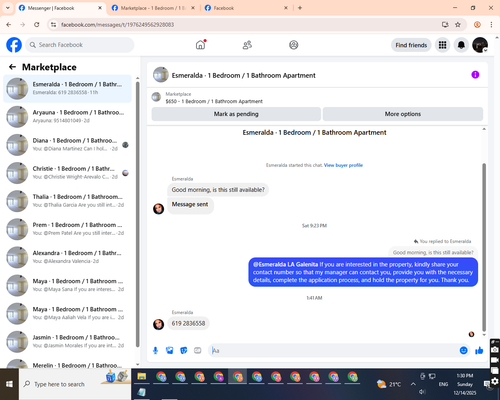Click Find friends button

click(x=411, y=45)
